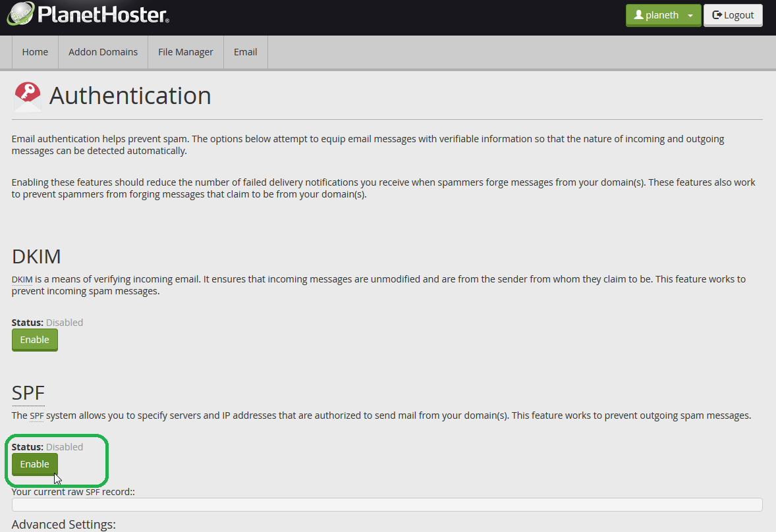The width and height of the screenshot is (776, 532).
Task: Click the underlined DKIM abbreviation in the description
Action: coord(22,279)
